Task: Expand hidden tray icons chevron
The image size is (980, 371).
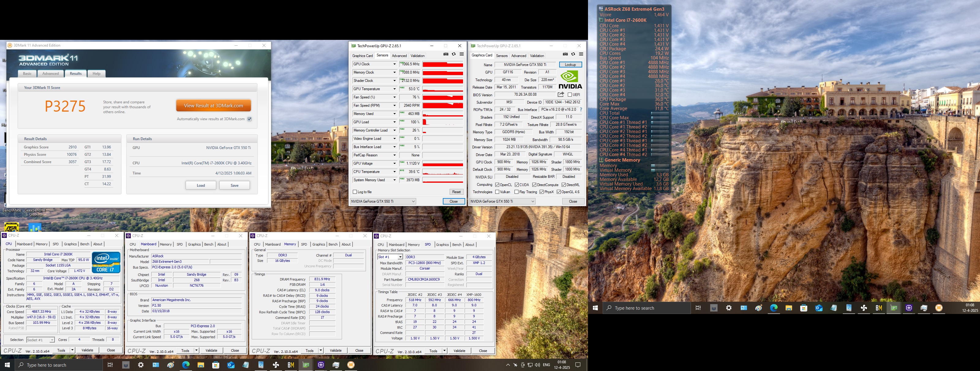Action: pos(507,365)
